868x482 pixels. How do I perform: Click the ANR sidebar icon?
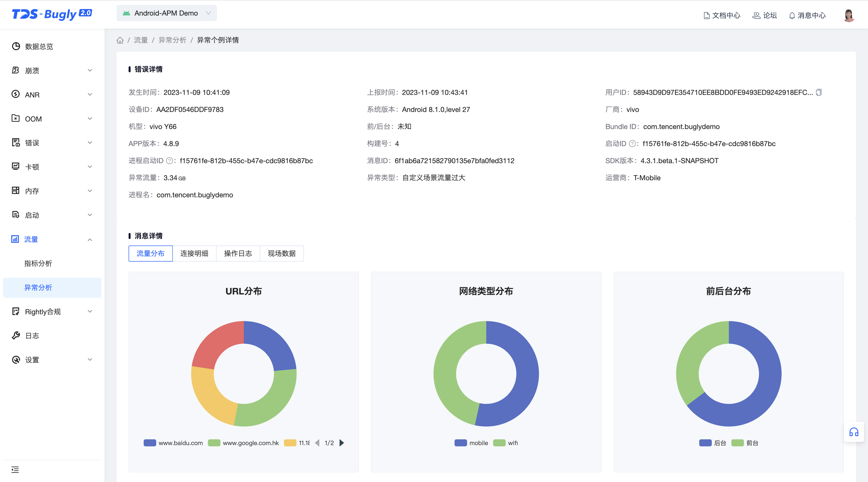16,94
